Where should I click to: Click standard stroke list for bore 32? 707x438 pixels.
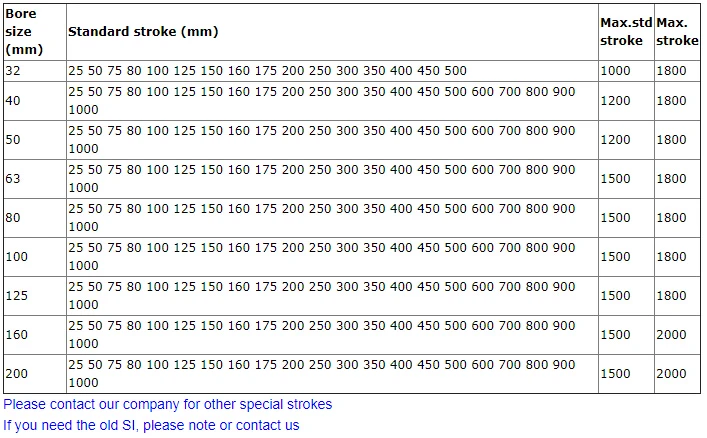(332, 71)
